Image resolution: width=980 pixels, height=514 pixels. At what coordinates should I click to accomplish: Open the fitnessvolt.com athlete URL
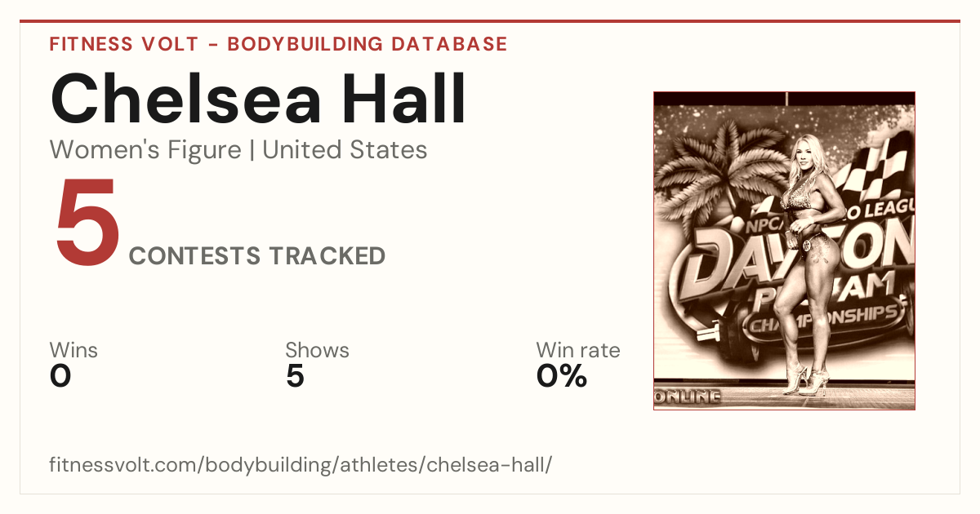(x=301, y=466)
